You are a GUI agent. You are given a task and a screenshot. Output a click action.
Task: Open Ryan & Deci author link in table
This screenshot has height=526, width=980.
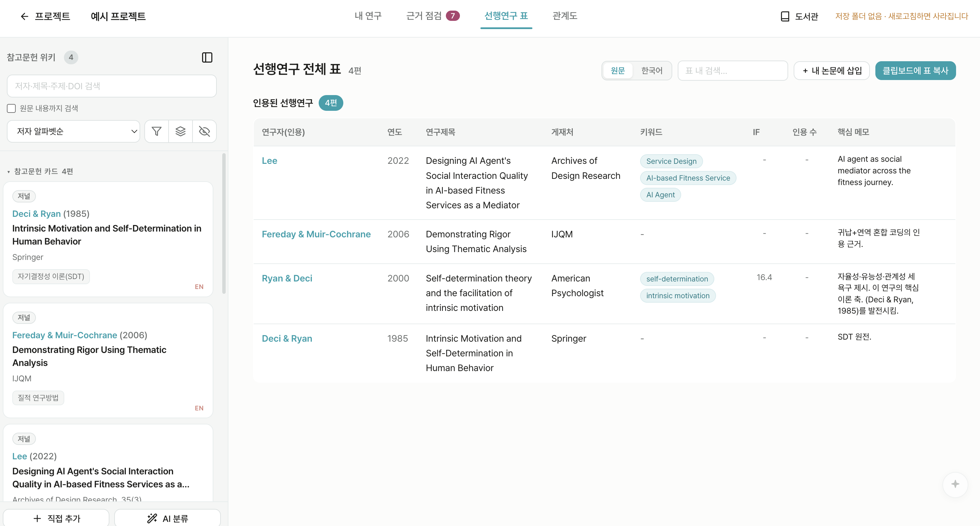287,278
